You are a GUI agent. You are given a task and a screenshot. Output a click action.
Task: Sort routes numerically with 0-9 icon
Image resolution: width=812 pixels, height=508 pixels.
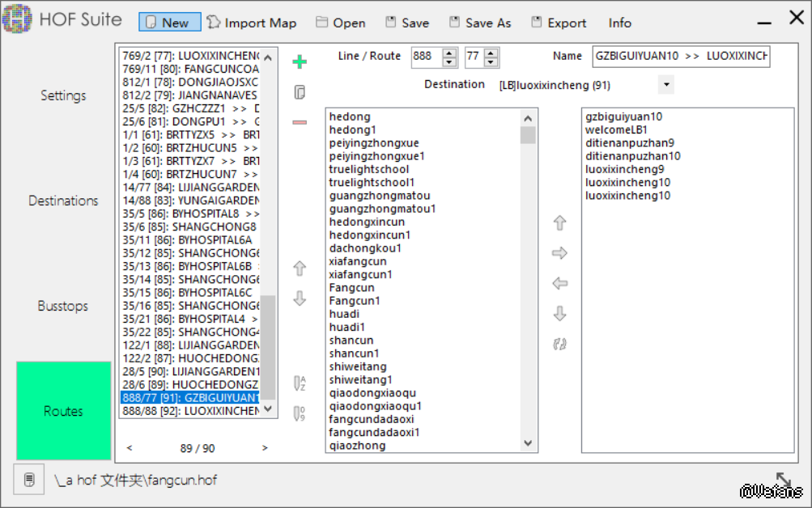click(x=300, y=413)
